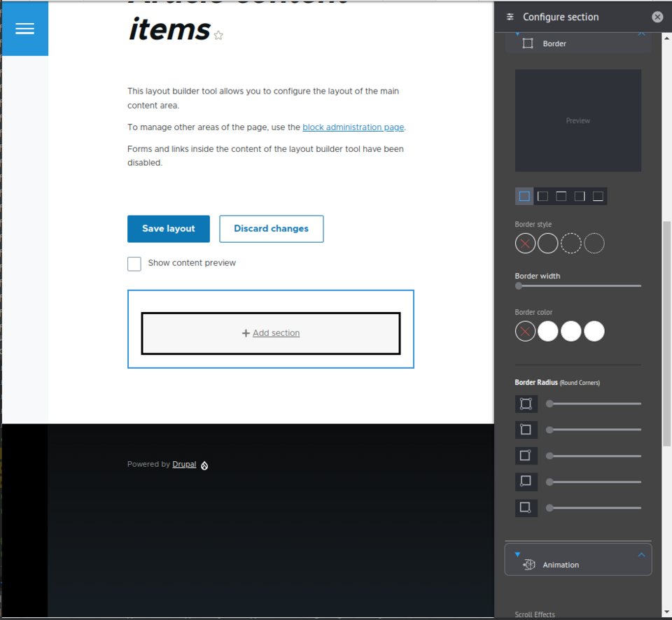Click the Add section link
The image size is (672, 620).
pyautogui.click(x=276, y=333)
